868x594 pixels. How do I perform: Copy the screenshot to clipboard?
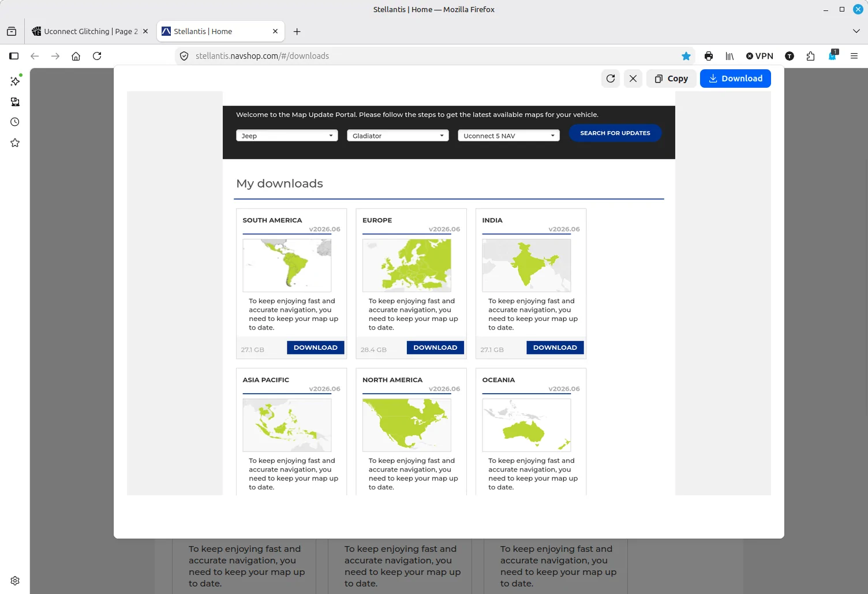(671, 79)
